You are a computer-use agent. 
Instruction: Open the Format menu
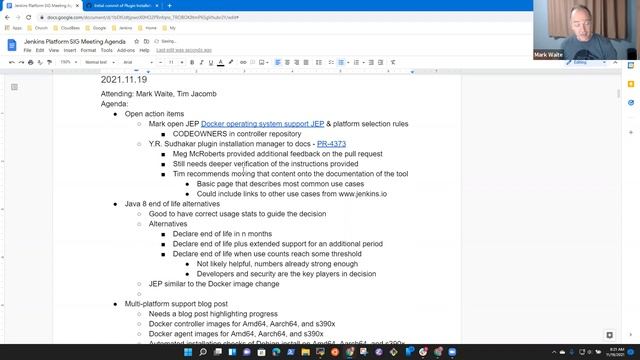pyautogui.click(x=88, y=50)
